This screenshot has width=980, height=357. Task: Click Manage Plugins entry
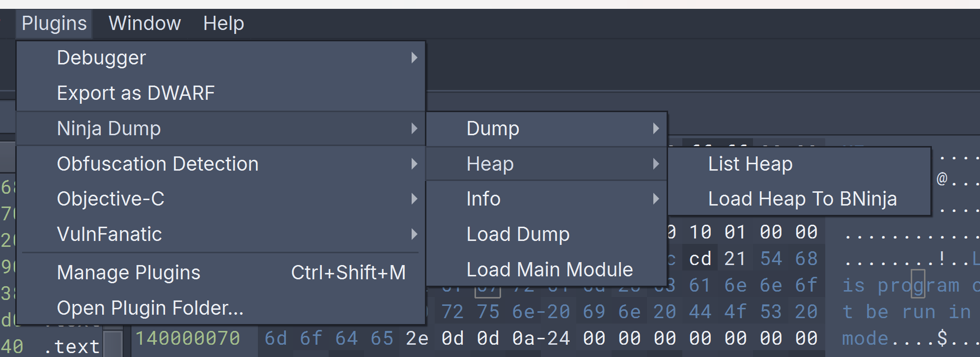[x=221, y=272]
